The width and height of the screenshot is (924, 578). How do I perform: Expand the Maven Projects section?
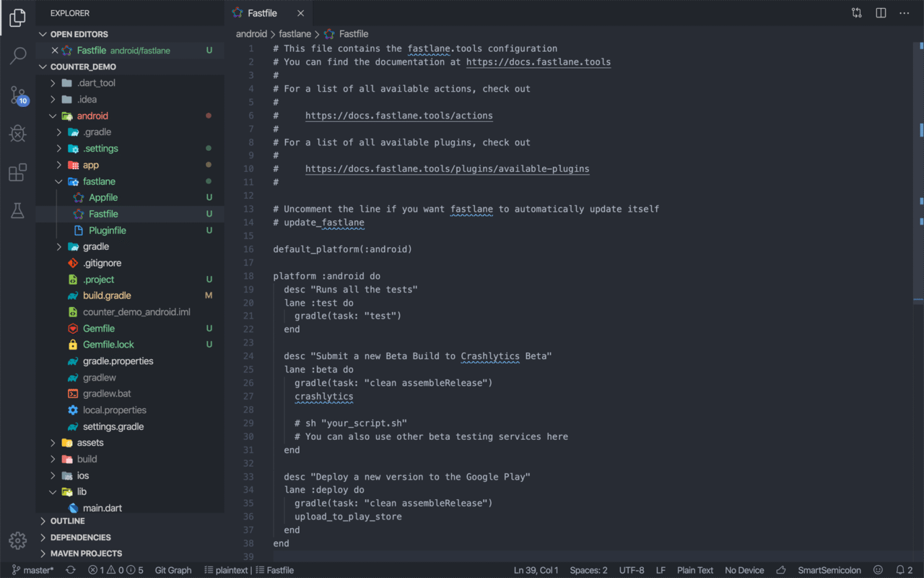click(130, 553)
